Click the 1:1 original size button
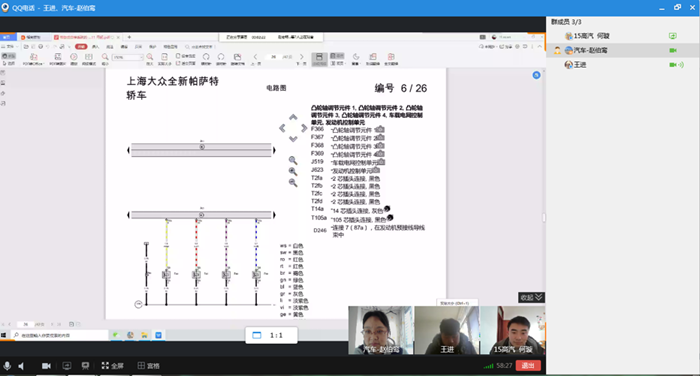Viewport: 700px width, 376px height. 271,335
